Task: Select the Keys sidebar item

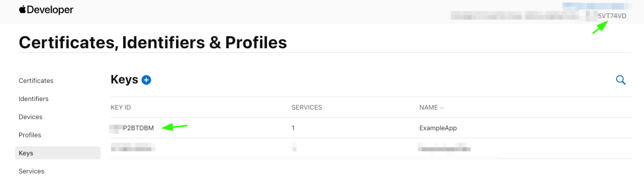Action: (x=58, y=153)
